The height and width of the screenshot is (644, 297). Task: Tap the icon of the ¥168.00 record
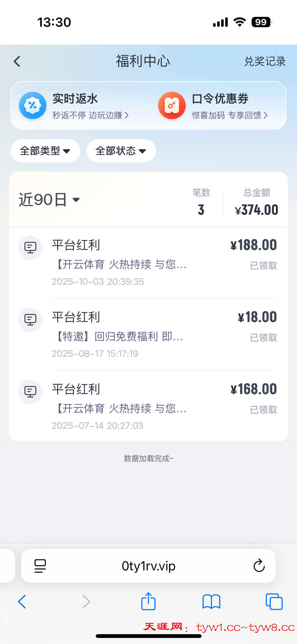coord(30,392)
